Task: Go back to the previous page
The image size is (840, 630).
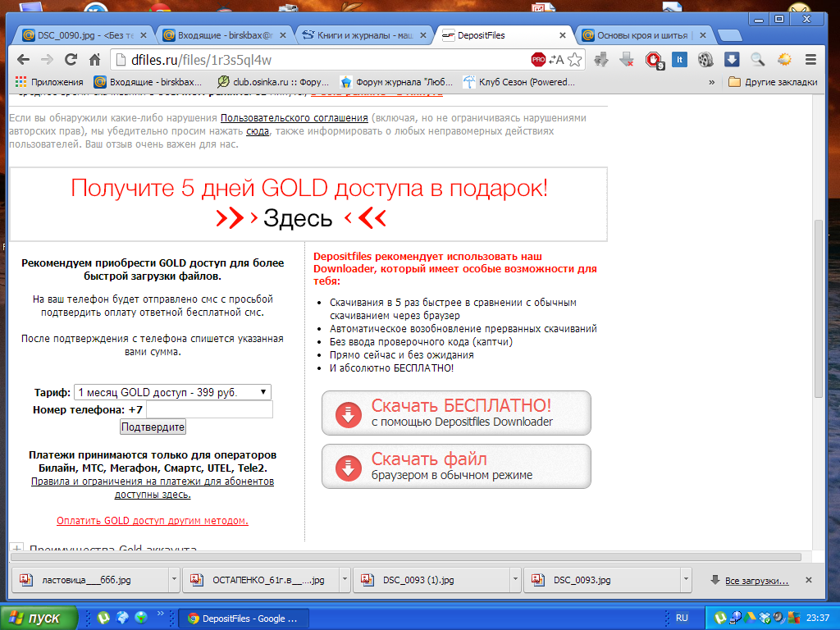Action: (x=23, y=59)
